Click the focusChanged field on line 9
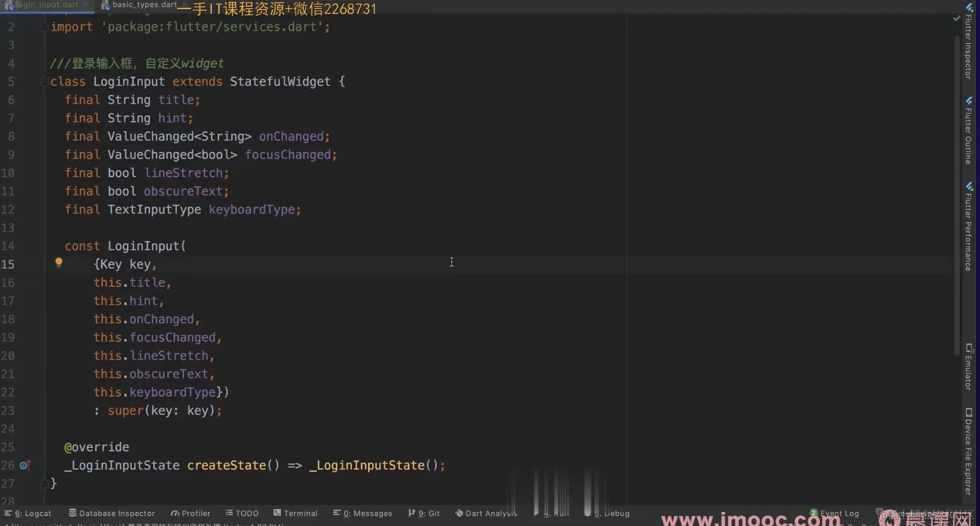 click(288, 155)
